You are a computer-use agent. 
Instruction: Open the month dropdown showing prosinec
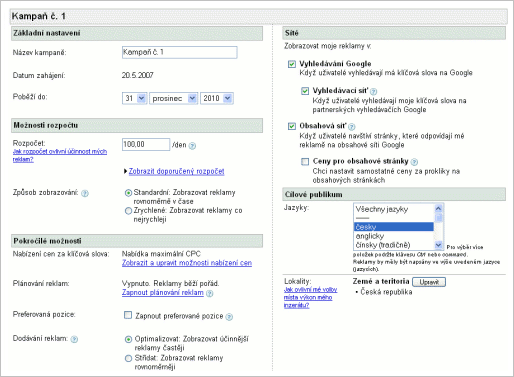pos(174,98)
